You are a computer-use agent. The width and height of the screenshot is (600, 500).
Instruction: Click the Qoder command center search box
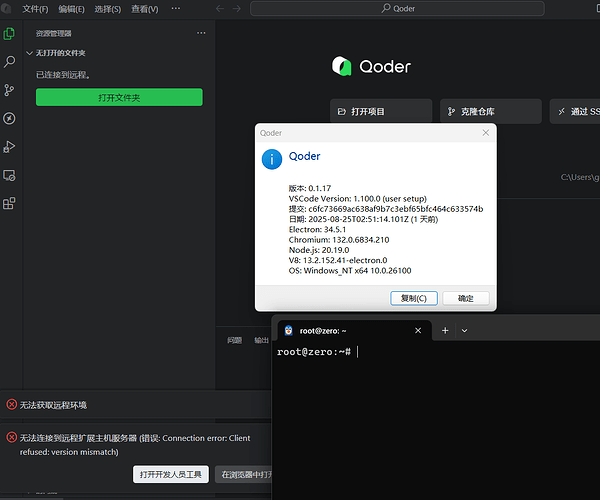tap(397, 8)
